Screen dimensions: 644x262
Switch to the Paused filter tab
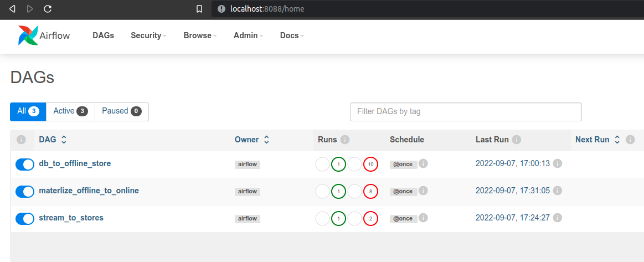coord(122,111)
